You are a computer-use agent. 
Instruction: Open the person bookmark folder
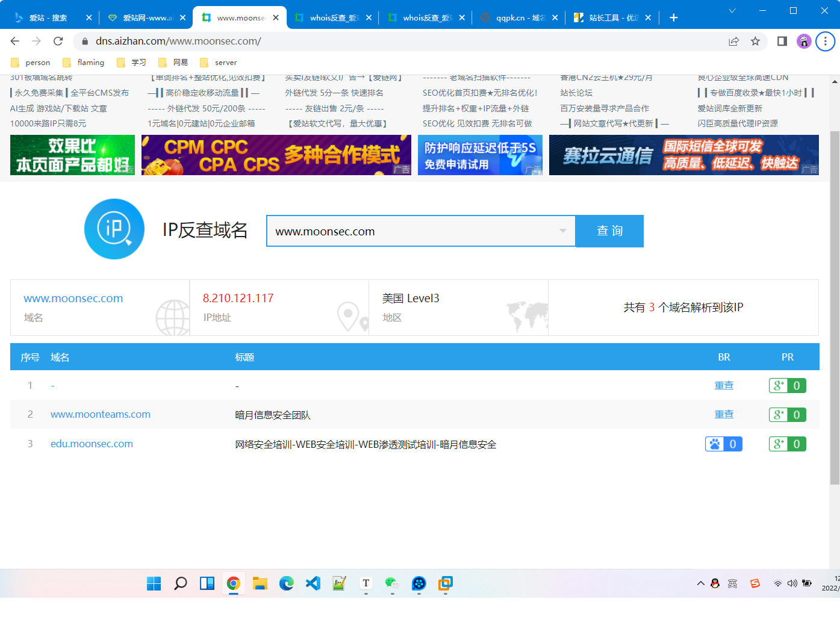31,62
